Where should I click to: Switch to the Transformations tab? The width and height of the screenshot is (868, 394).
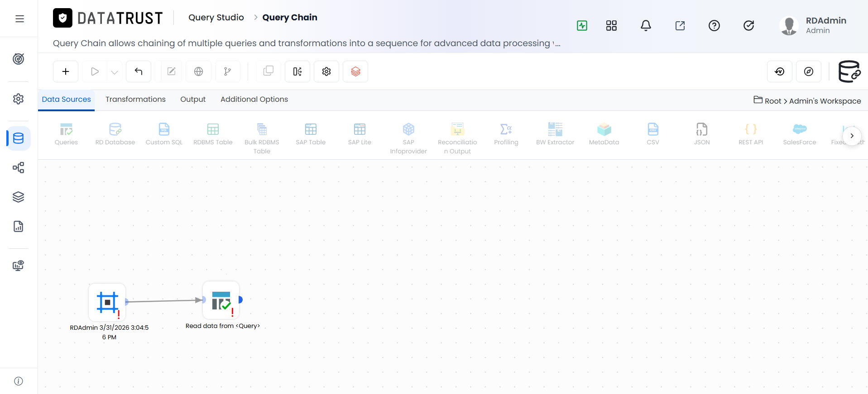pos(135,100)
